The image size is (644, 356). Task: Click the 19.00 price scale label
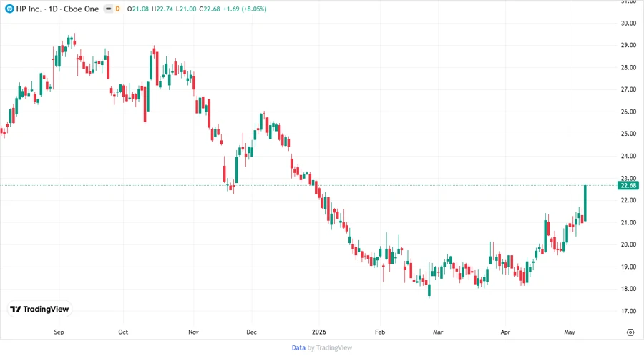(628, 267)
